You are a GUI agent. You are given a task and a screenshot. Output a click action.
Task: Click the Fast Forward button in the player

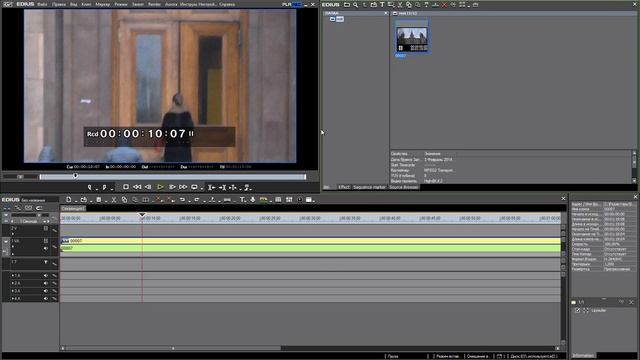(x=183, y=187)
